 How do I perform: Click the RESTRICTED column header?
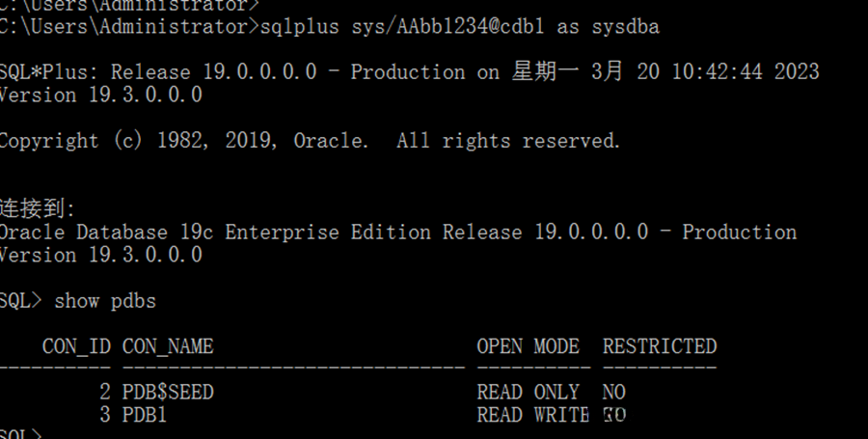click(x=660, y=346)
